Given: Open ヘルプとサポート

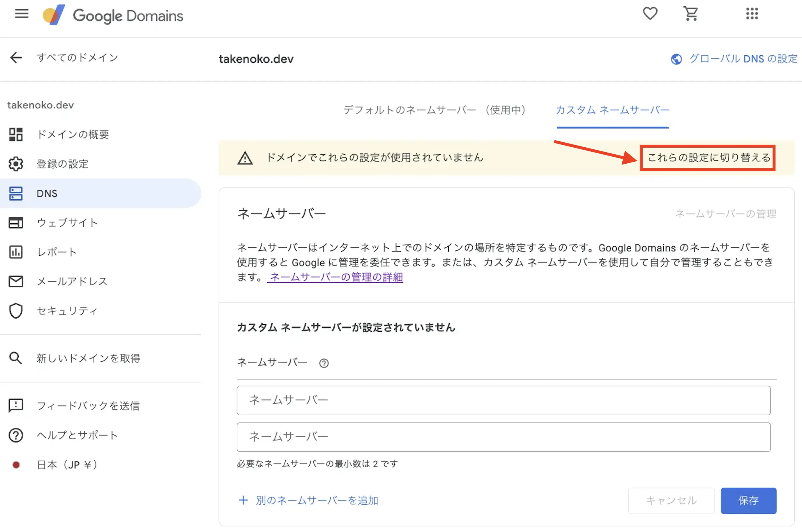Looking at the screenshot, I should tap(77, 435).
